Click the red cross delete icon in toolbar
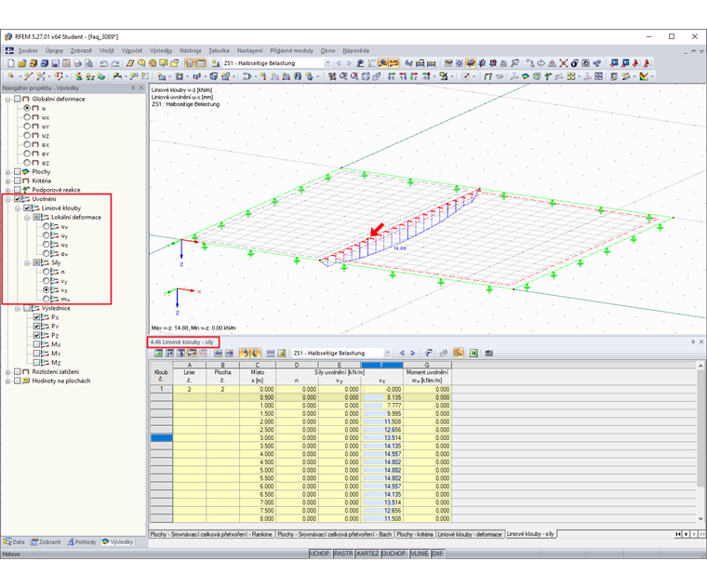Image resolution: width=707 pixels, height=588 pixels. pos(563,63)
